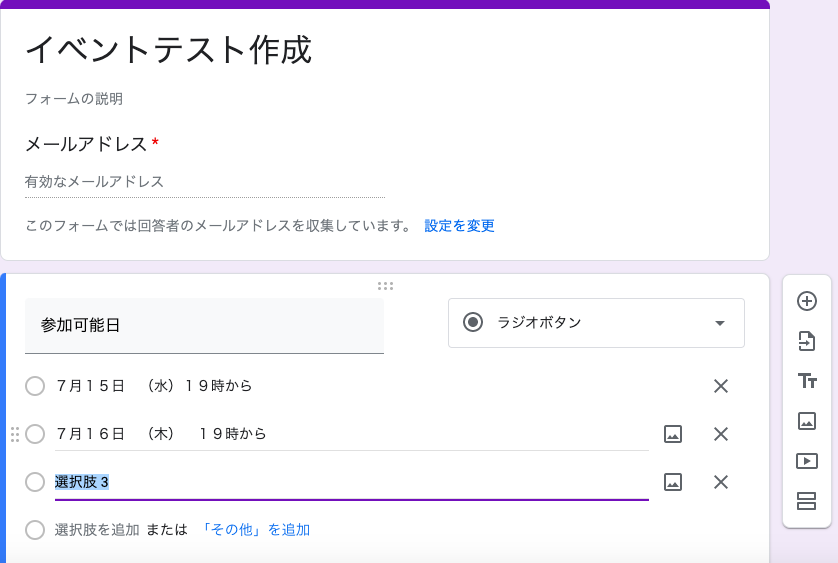The width and height of the screenshot is (838, 563).
Task: Click the add video sidebar icon
Action: point(806,461)
